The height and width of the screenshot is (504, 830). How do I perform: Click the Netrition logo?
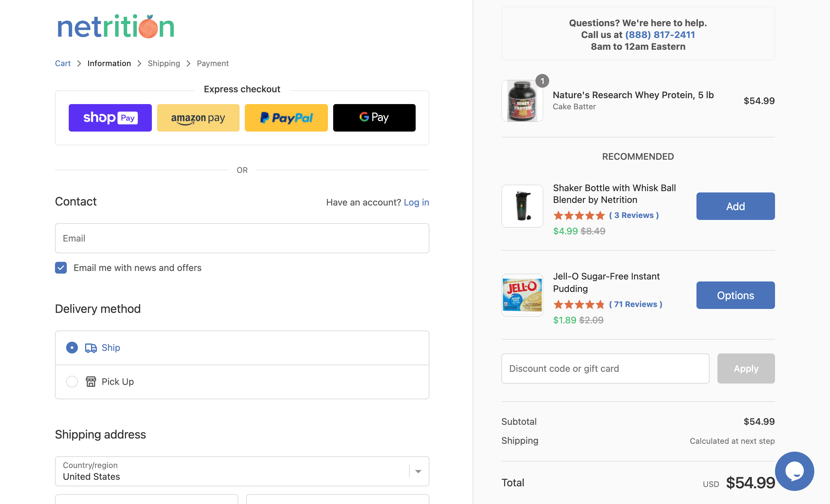pos(116,26)
